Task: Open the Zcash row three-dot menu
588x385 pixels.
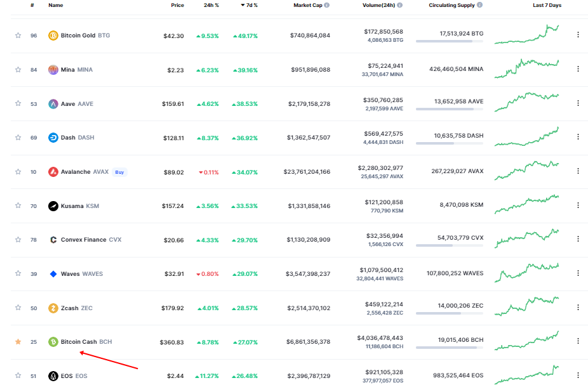Action: pos(578,307)
